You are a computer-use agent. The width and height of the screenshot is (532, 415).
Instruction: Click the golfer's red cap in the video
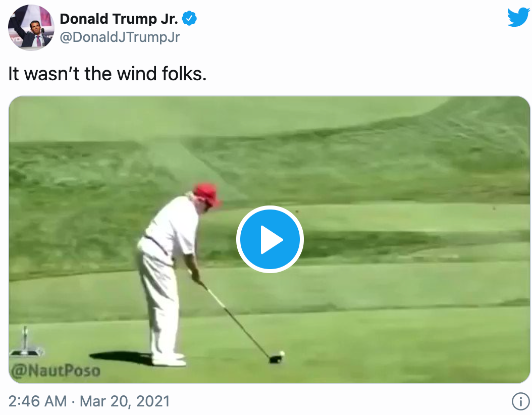(207, 194)
